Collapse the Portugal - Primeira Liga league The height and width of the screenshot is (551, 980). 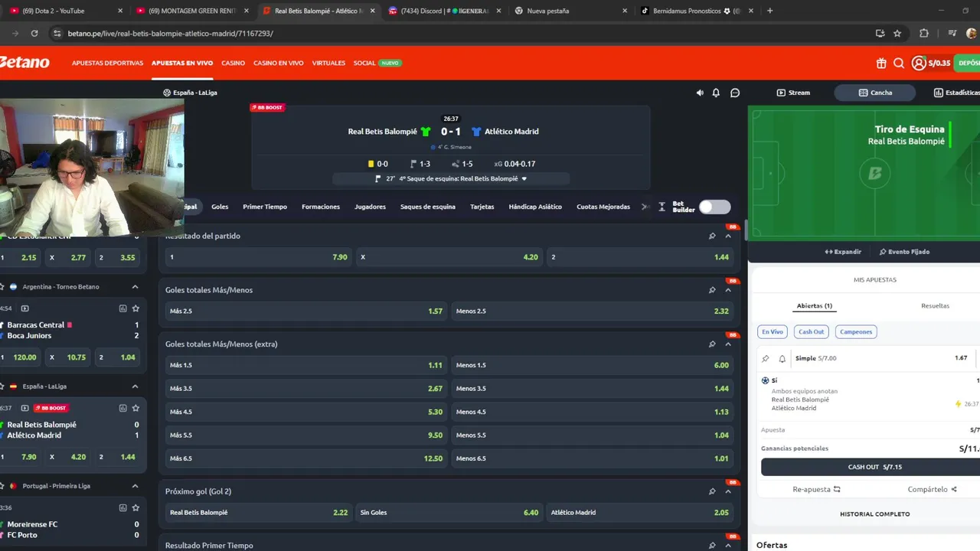click(135, 486)
